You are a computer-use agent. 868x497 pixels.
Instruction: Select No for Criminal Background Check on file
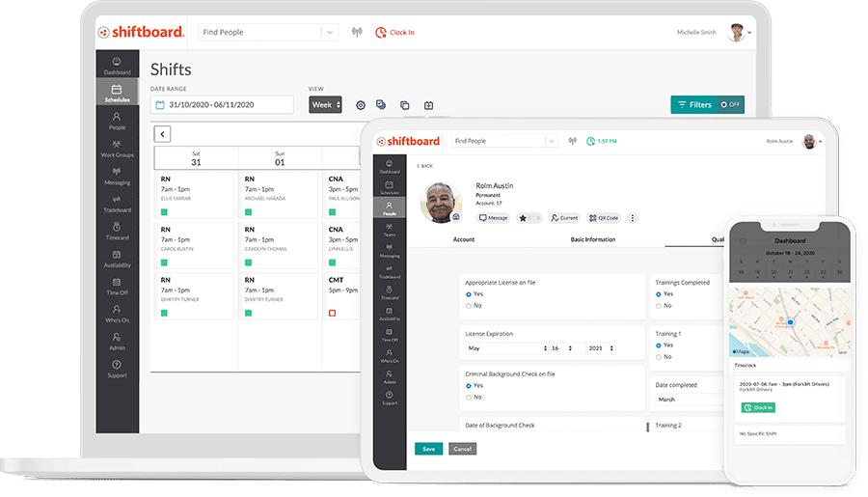[x=469, y=398]
